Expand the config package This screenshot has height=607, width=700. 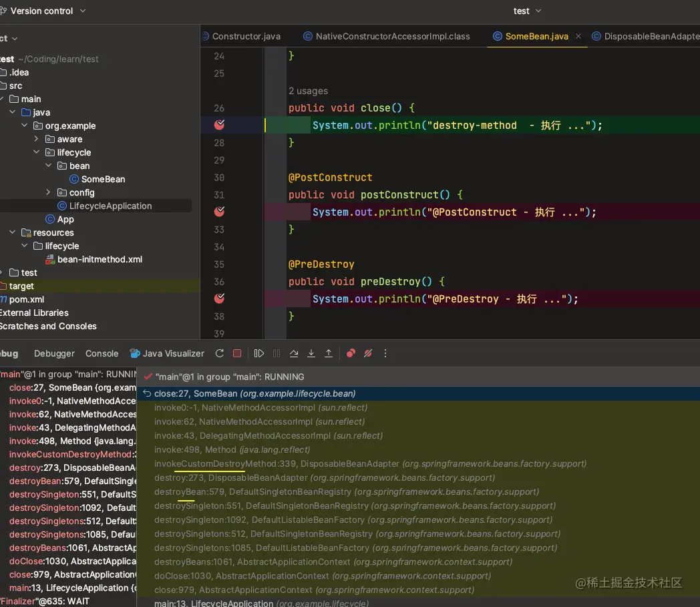(49, 192)
